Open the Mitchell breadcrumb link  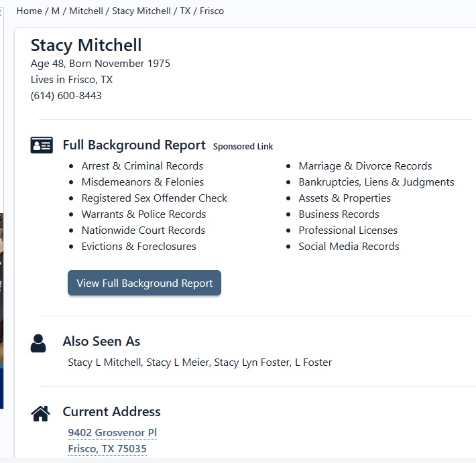click(86, 11)
